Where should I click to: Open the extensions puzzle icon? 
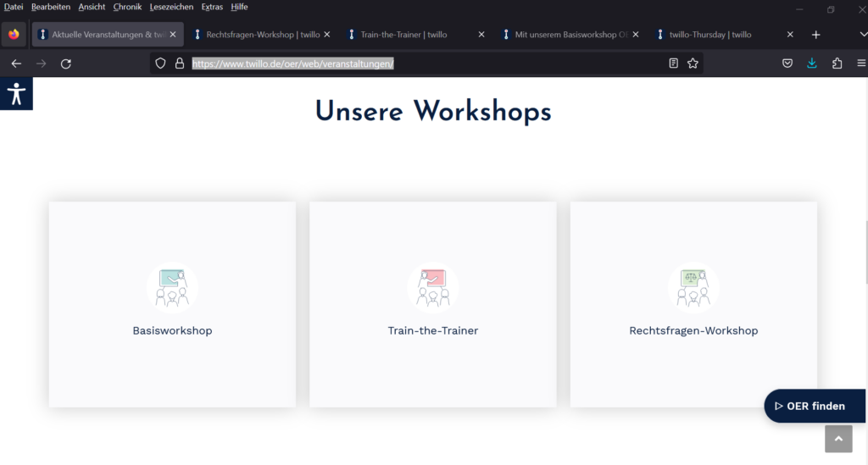pyautogui.click(x=837, y=64)
